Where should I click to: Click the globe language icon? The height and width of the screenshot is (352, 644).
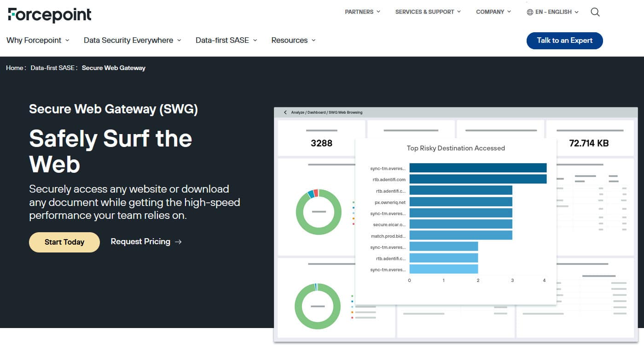click(530, 12)
